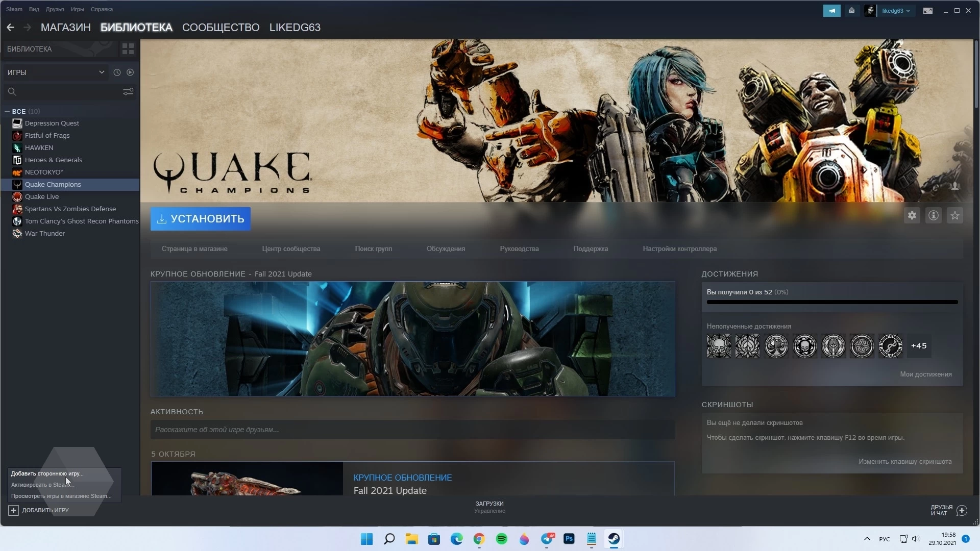Open friends list plus icon
980x551 pixels.
coord(962,510)
